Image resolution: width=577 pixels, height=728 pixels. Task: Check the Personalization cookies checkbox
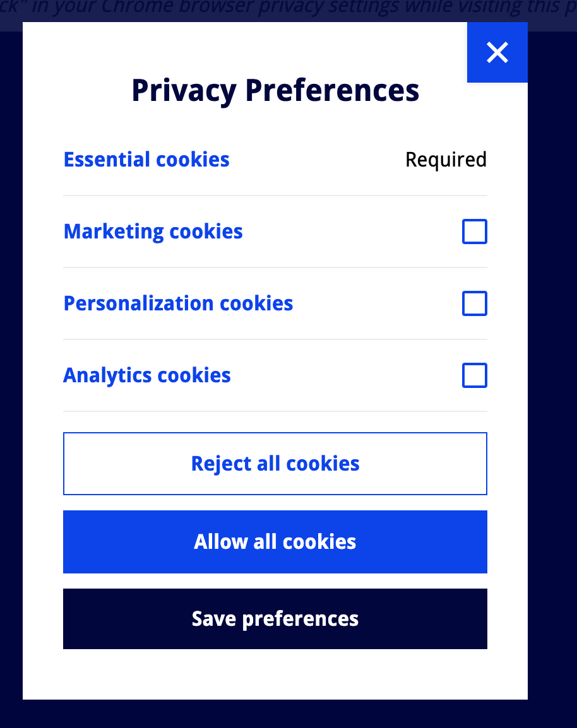[474, 303]
